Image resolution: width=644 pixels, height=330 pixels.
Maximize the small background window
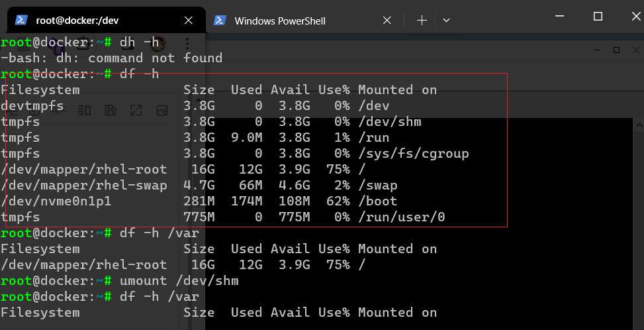tap(616, 50)
